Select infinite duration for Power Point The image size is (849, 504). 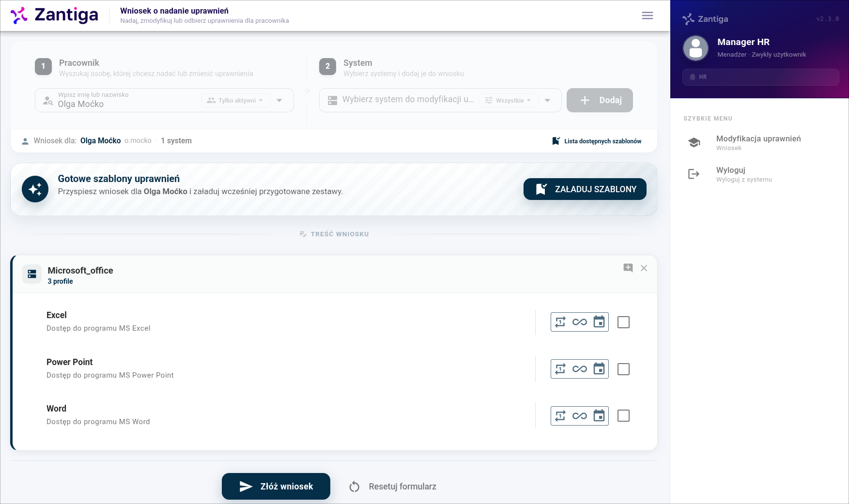click(x=579, y=369)
